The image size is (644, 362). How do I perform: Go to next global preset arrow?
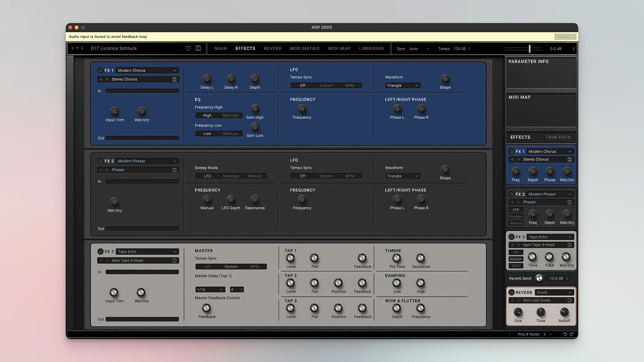coord(82,48)
